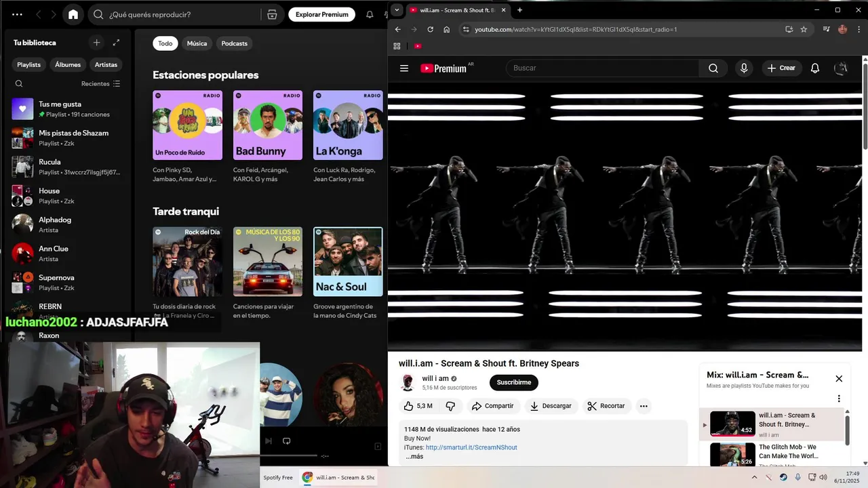
Task: Like the Scream & Shout video
Action: [x=418, y=406]
